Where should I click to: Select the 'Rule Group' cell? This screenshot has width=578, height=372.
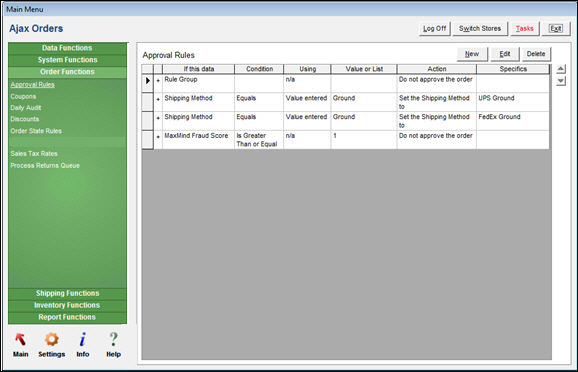[x=198, y=83]
